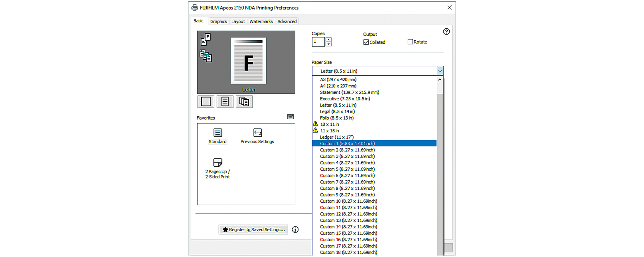Viewport: 644px width, 257px height.
Task: Select A4 (210 x 297 mm) paper size
Action: (x=338, y=86)
